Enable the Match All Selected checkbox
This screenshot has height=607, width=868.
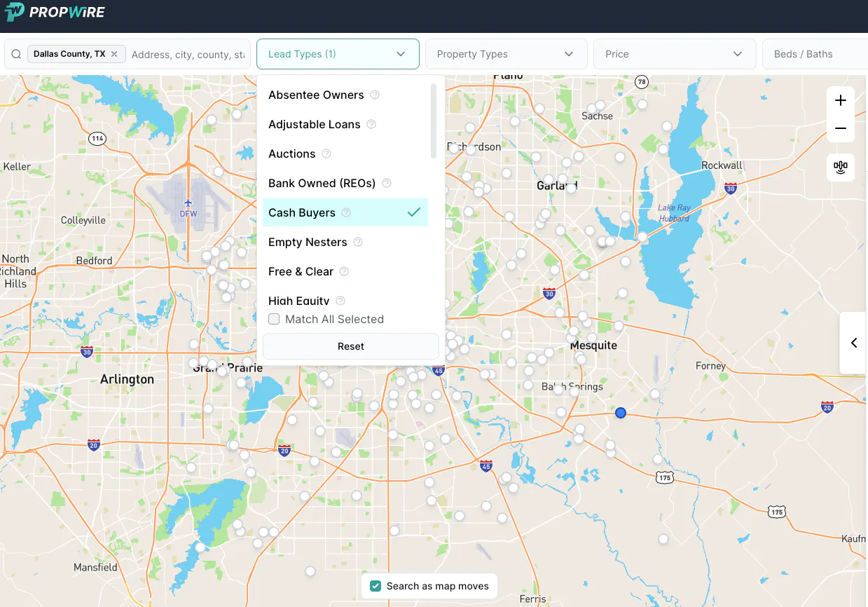point(274,319)
